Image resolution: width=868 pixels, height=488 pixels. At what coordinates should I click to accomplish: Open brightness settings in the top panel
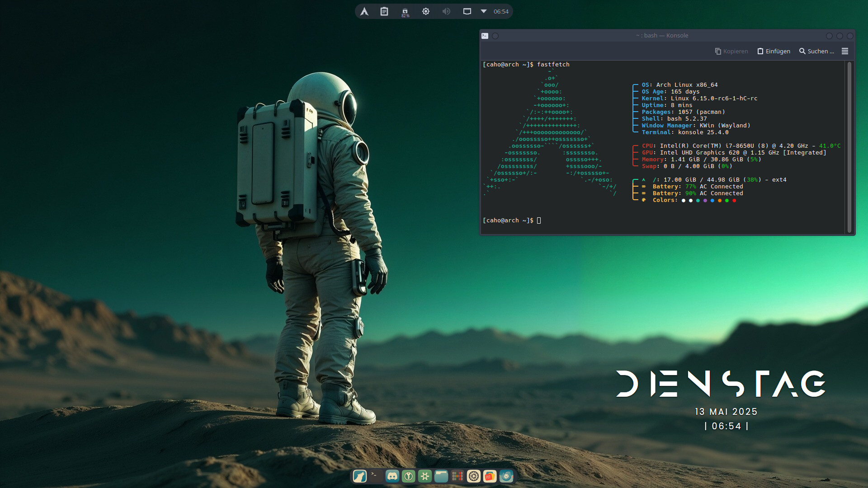click(x=426, y=12)
